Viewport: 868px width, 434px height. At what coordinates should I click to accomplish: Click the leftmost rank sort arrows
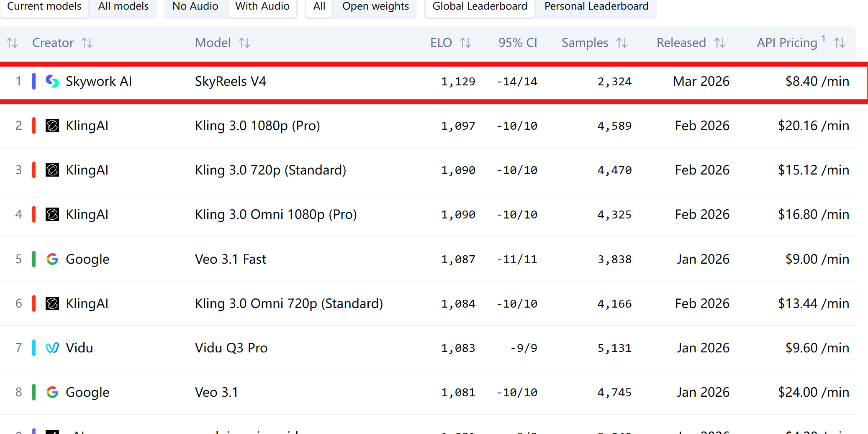tap(12, 43)
